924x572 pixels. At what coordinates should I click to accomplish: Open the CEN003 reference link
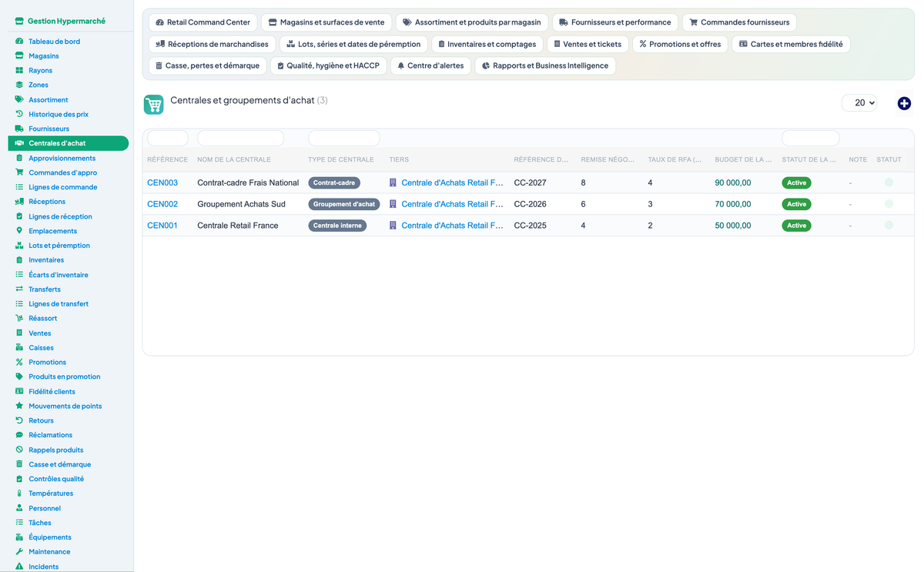click(x=162, y=182)
